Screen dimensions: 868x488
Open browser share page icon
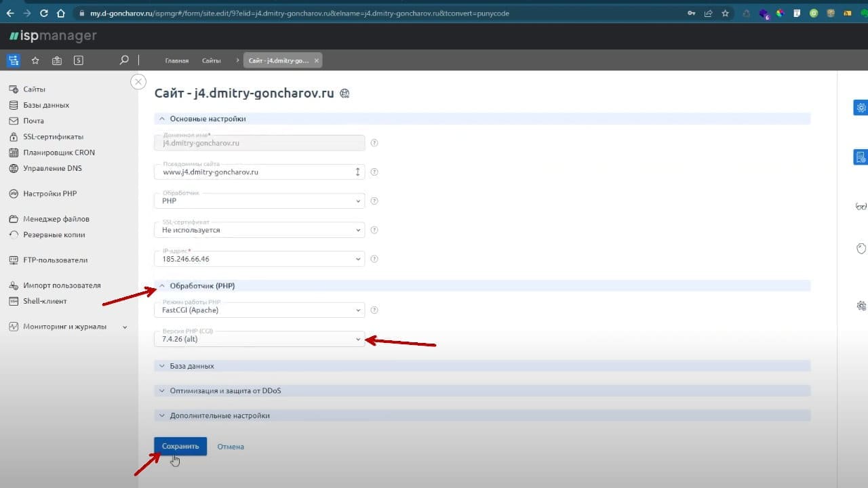pos(709,13)
